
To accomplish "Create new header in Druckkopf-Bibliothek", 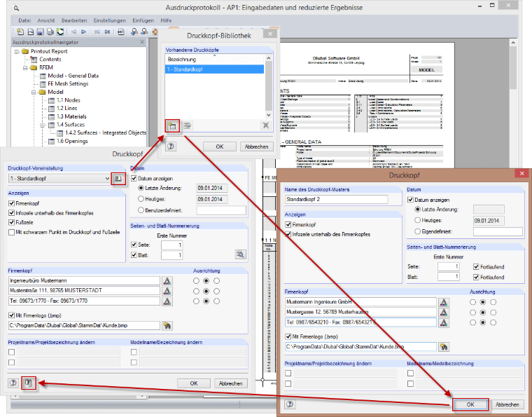I will coord(172,126).
